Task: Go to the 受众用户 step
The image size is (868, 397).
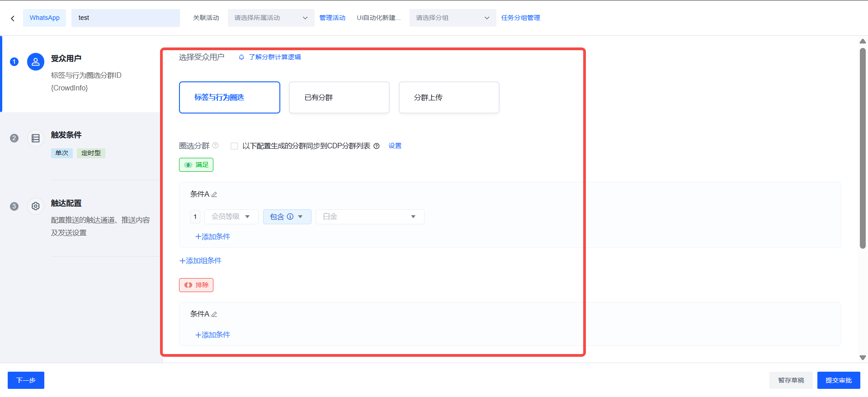Action: 81,74
